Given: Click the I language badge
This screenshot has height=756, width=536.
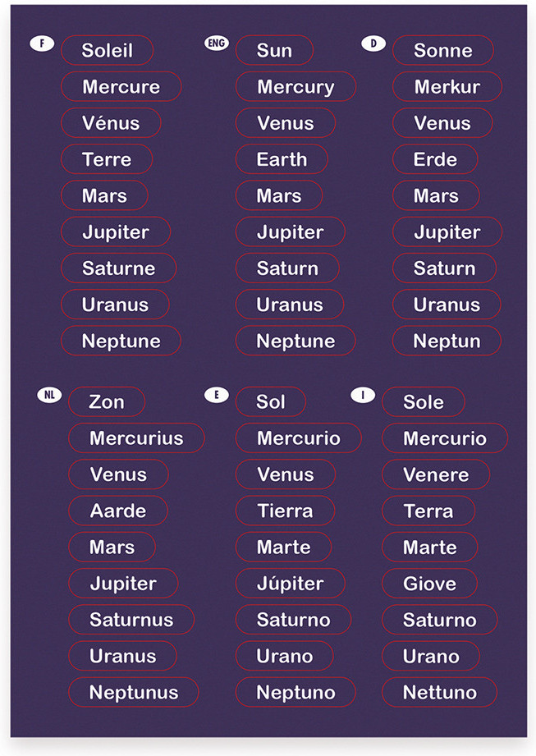Looking at the screenshot, I should (x=363, y=396).
